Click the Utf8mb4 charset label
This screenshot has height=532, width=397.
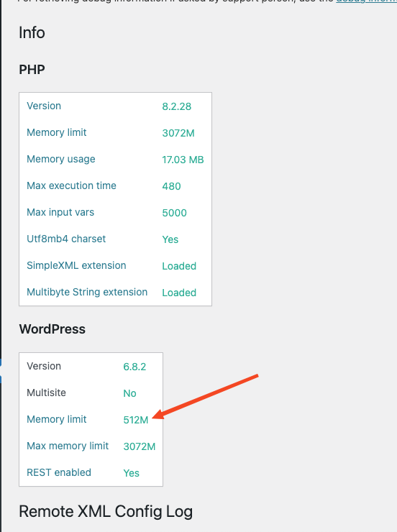tap(66, 239)
